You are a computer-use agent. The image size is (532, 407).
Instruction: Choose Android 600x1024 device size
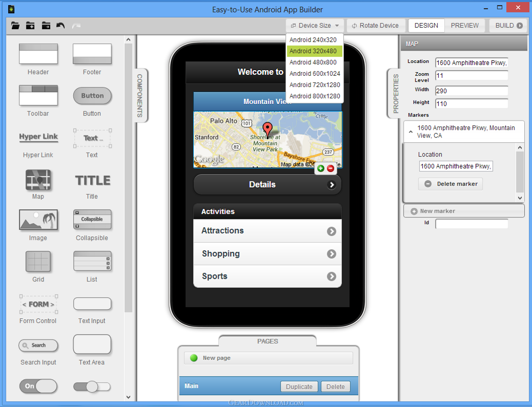315,73
